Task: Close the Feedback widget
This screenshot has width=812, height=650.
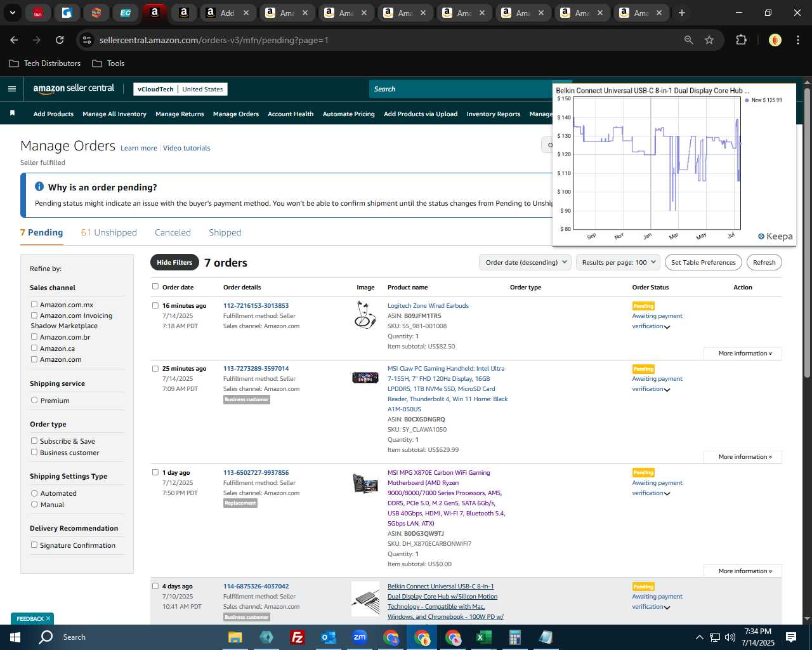Action: click(48, 618)
